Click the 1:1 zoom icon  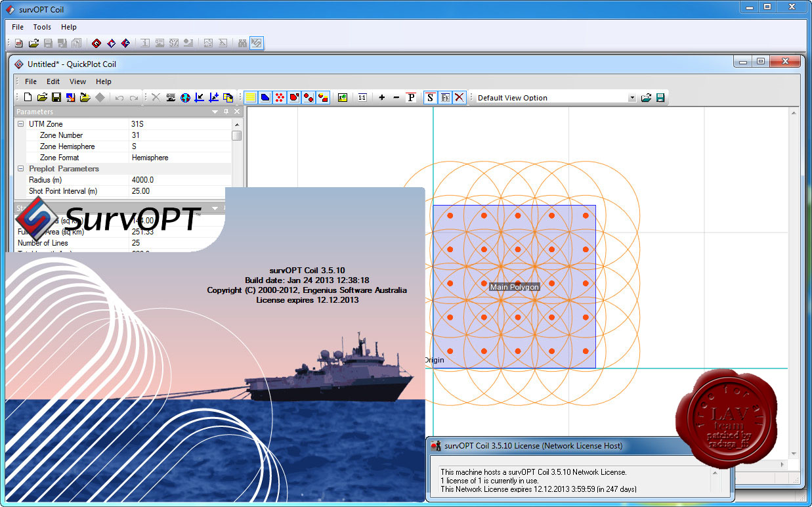[x=362, y=98]
